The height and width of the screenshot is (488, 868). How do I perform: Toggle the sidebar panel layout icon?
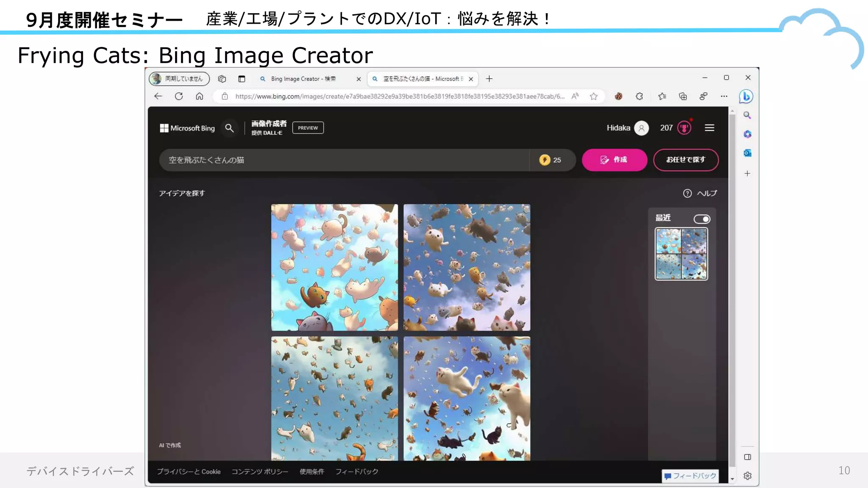[748, 457]
